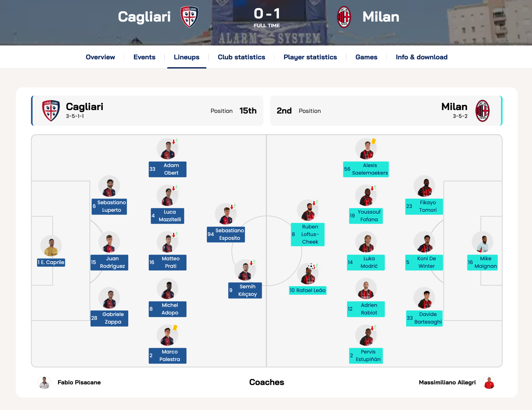Click goalkeeper Mike Maignan's portrait photo

(x=482, y=242)
